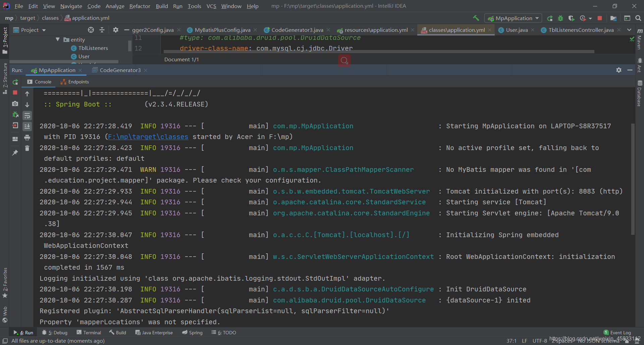
Task: Toggle the Favorites tool window stripe
Action: coord(5,283)
